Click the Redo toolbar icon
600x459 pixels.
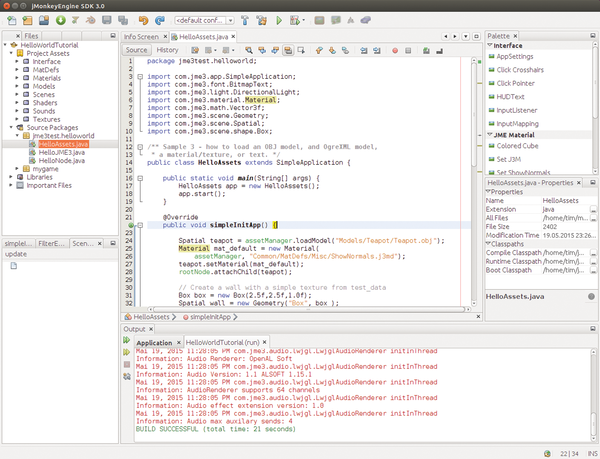(160, 20)
